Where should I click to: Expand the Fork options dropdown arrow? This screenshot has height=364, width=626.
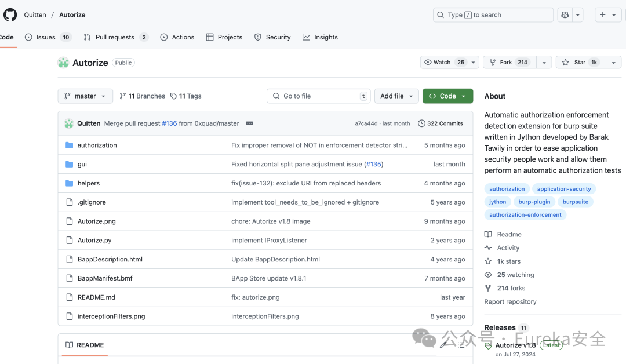tap(544, 62)
